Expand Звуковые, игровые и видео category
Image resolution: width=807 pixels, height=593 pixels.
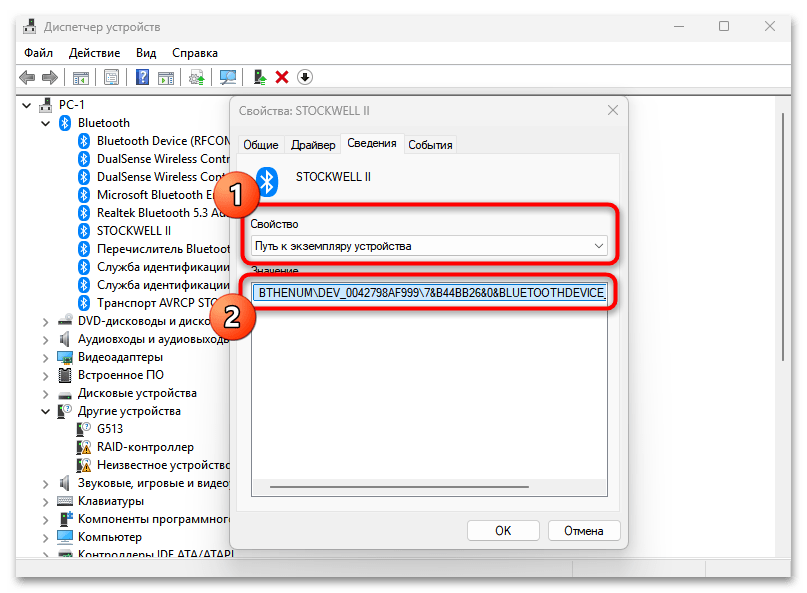tap(46, 484)
